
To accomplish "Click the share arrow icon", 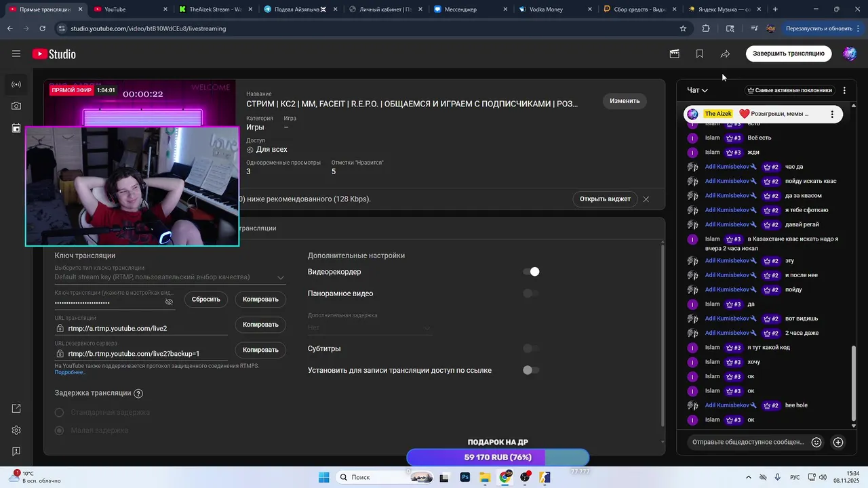I will (725, 54).
